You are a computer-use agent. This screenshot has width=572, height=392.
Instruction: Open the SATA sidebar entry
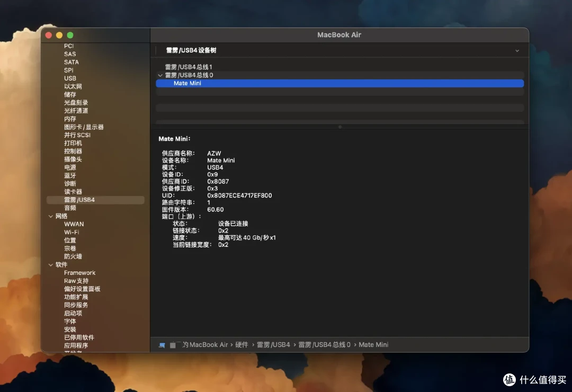click(71, 62)
